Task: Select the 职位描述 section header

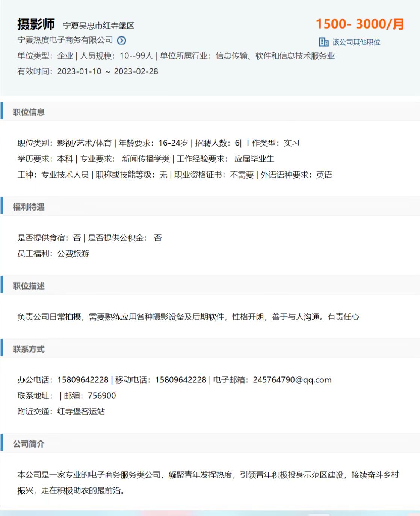Action: point(29,286)
